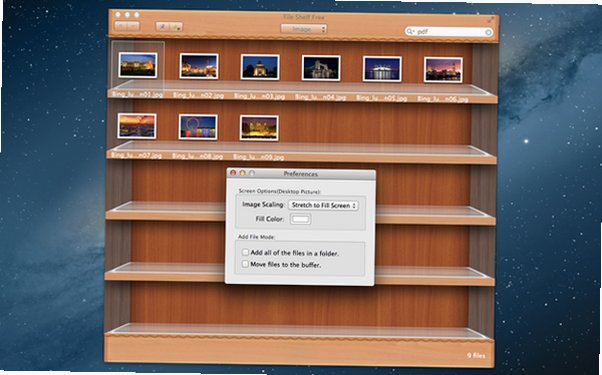Enable Move files to the buffer

(x=245, y=264)
